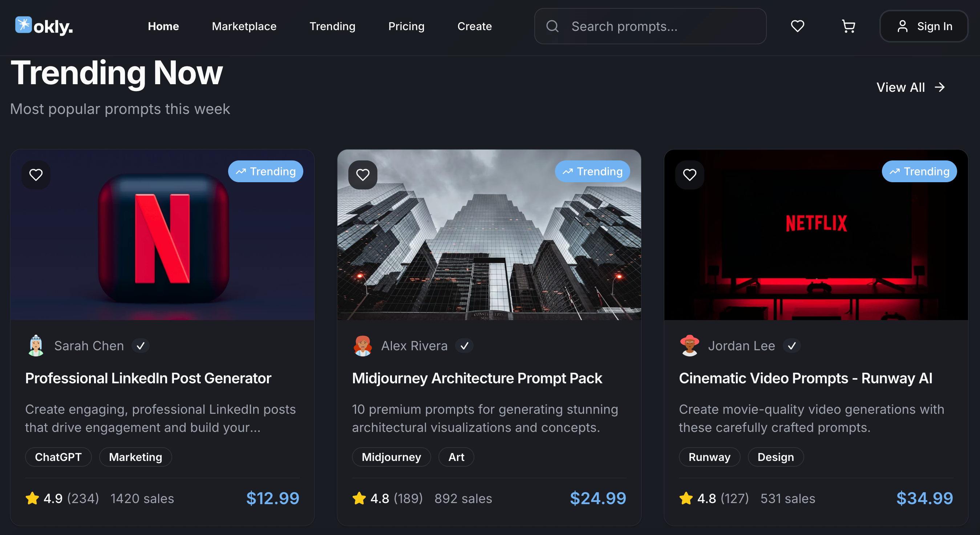Like the Cinematic Video Prompts card
The image size is (980, 535).
click(x=689, y=175)
